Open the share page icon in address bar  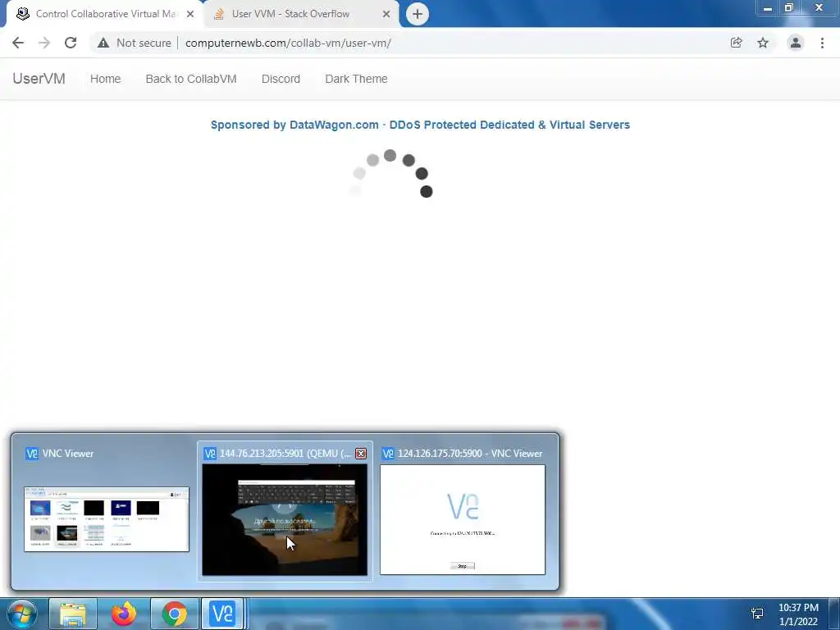pyautogui.click(x=736, y=43)
